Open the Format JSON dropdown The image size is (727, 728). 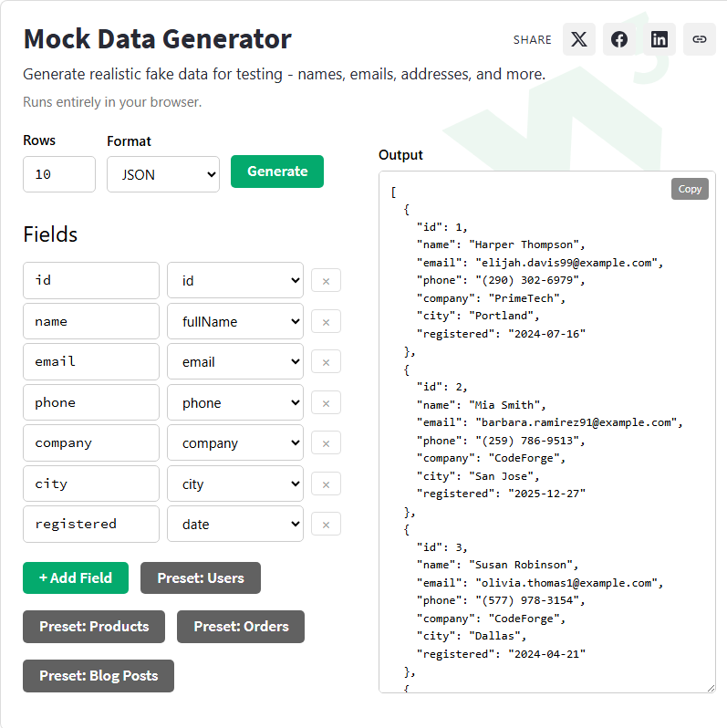click(163, 174)
